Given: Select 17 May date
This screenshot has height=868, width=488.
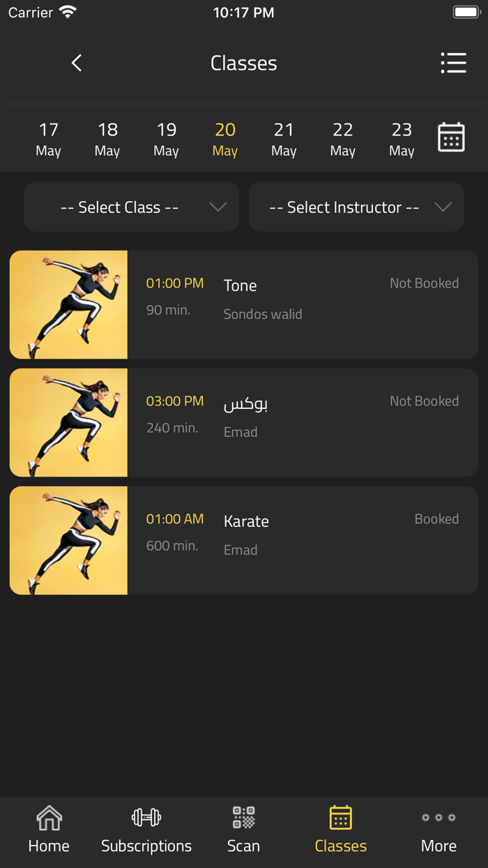Looking at the screenshot, I should (49, 139).
